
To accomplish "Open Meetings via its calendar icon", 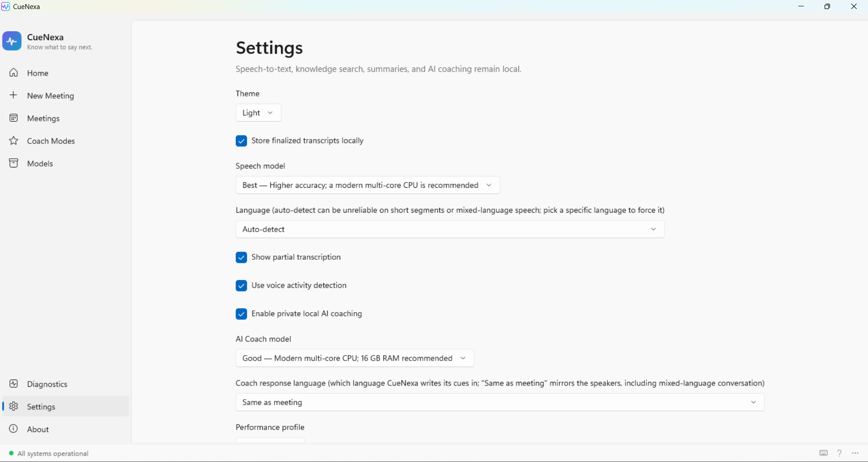I will [14, 118].
